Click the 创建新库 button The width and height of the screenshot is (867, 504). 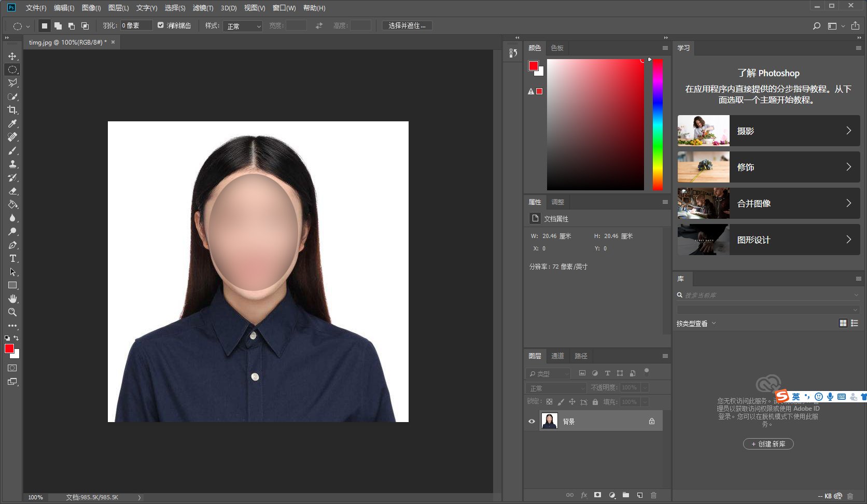[768, 444]
